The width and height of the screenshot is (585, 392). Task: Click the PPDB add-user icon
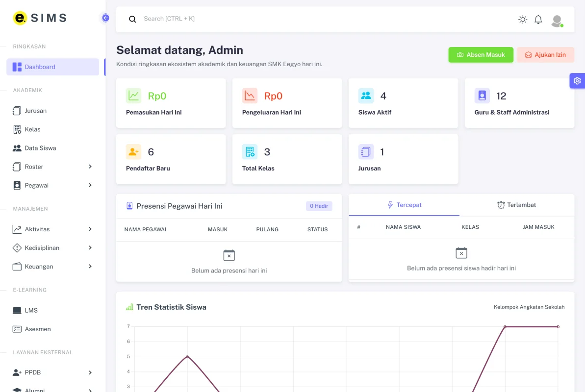(x=17, y=372)
